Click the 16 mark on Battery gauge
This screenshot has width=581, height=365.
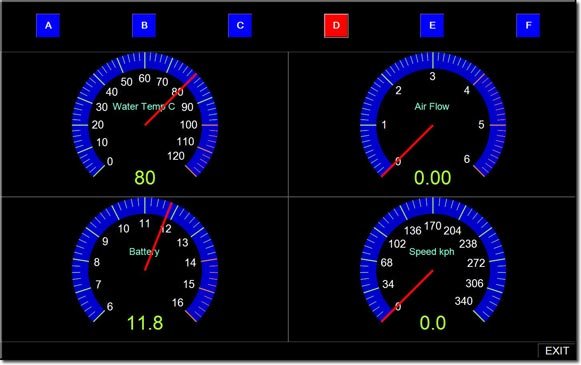tap(178, 303)
